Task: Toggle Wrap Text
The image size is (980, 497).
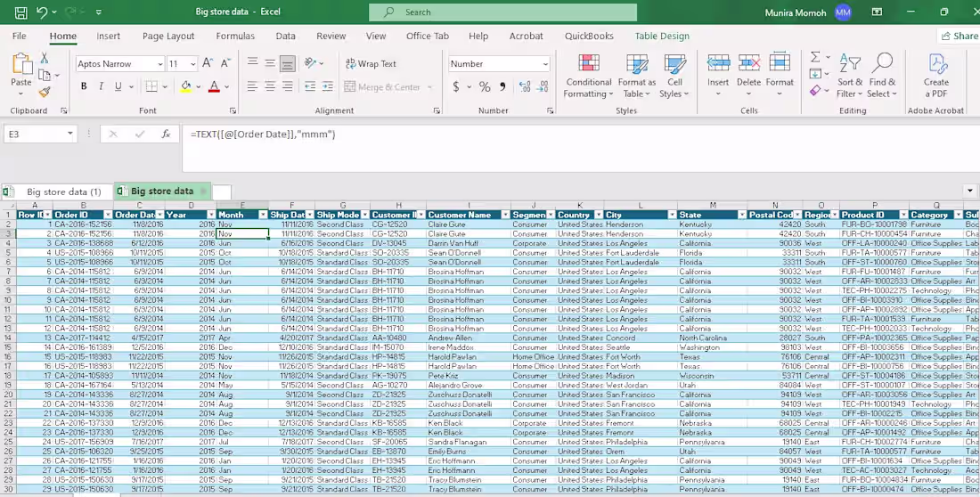Action: [371, 64]
